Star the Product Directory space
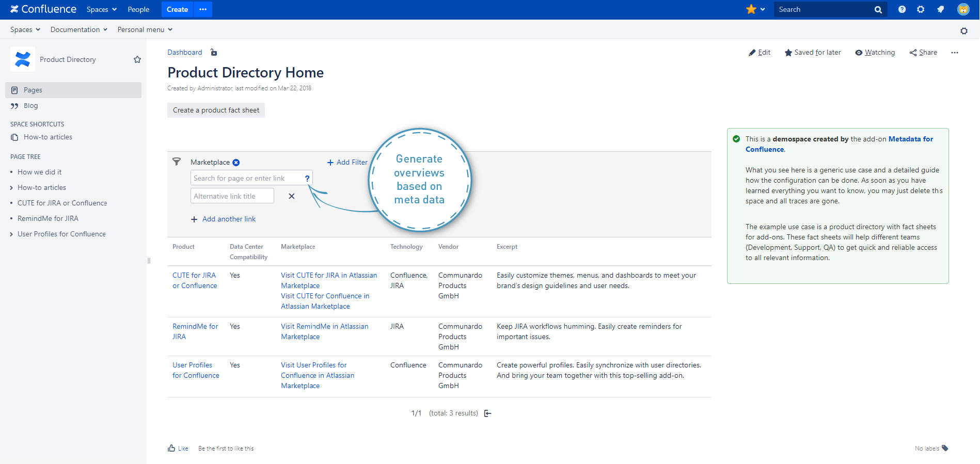980x464 pixels. point(137,59)
